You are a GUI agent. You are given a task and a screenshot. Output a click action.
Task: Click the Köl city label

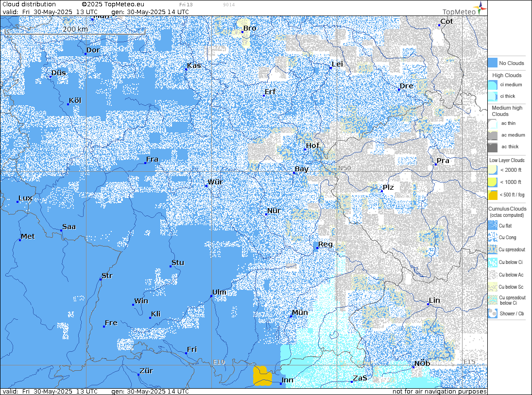tap(75, 100)
